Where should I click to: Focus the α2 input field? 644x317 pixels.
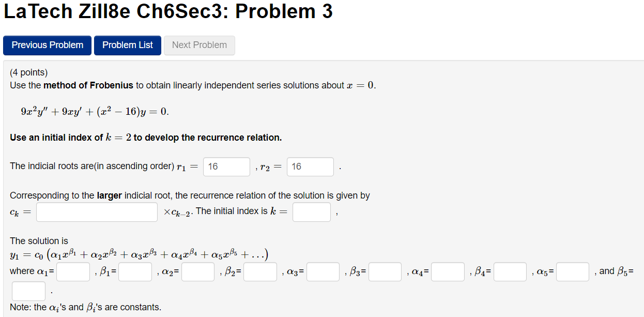tap(198, 272)
